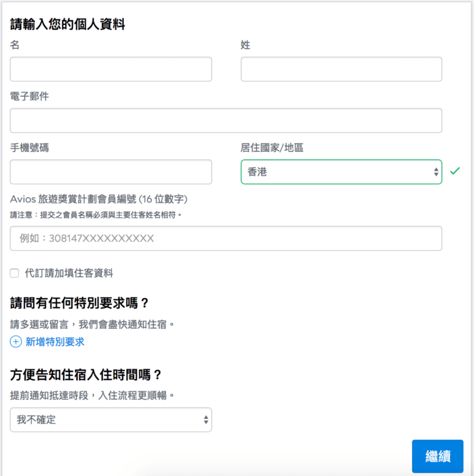The height and width of the screenshot is (476, 474).
Task: Click the green validation checkmark icon
Action: click(x=455, y=171)
